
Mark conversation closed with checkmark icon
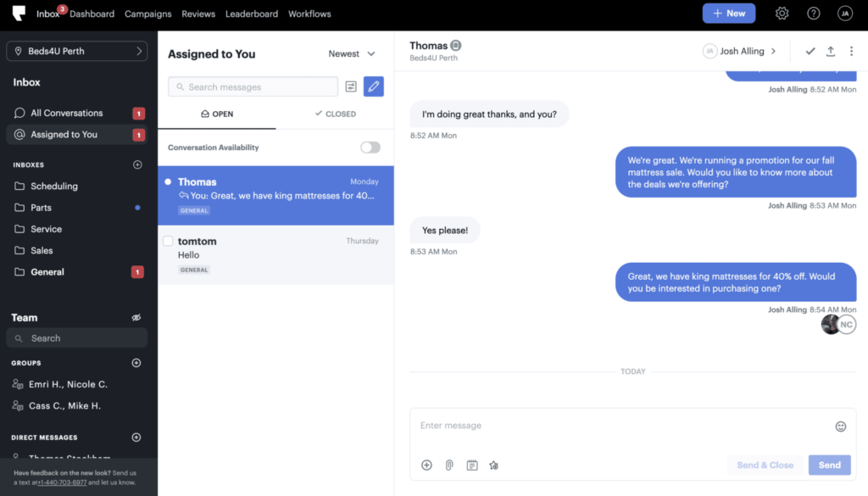click(810, 52)
